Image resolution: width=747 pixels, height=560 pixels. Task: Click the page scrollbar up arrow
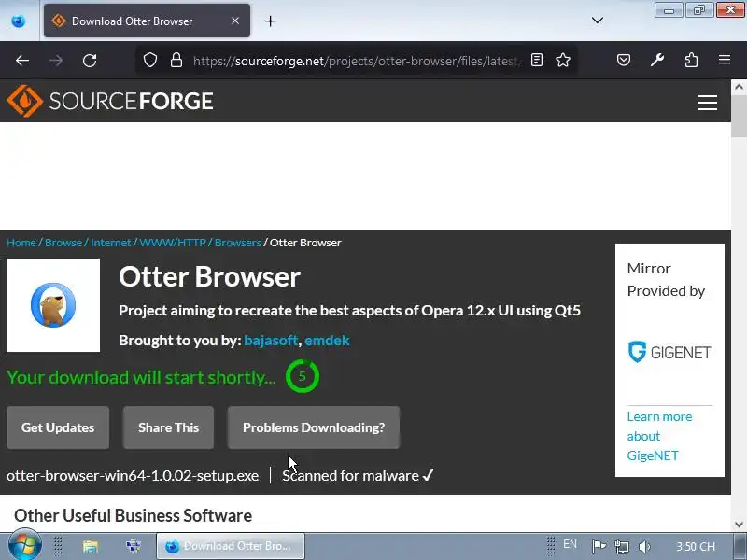pyautogui.click(x=739, y=87)
